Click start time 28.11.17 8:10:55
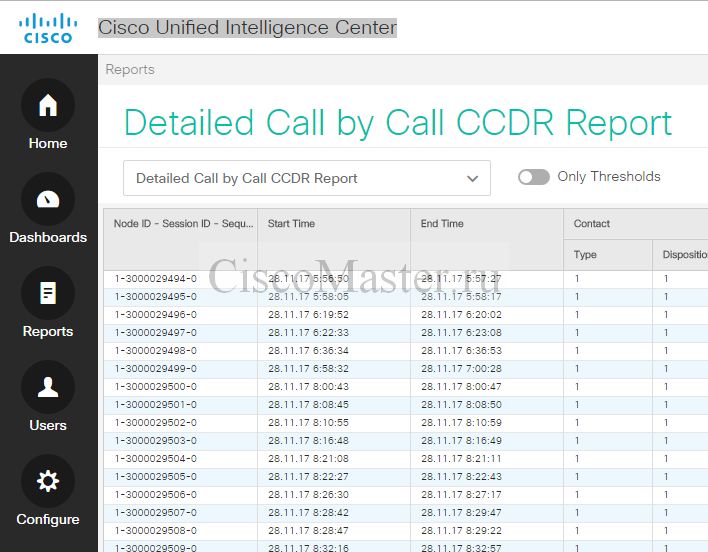The width and height of the screenshot is (708, 552). click(308, 423)
